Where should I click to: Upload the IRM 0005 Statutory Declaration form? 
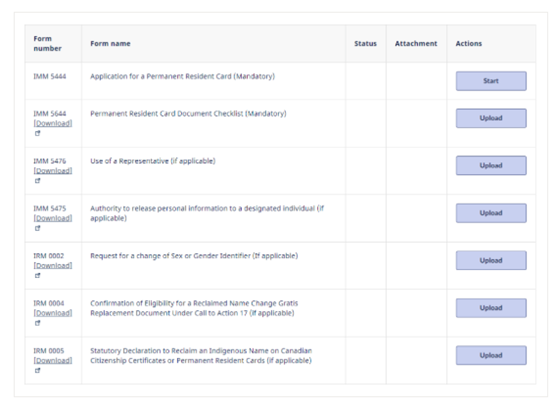(491, 355)
